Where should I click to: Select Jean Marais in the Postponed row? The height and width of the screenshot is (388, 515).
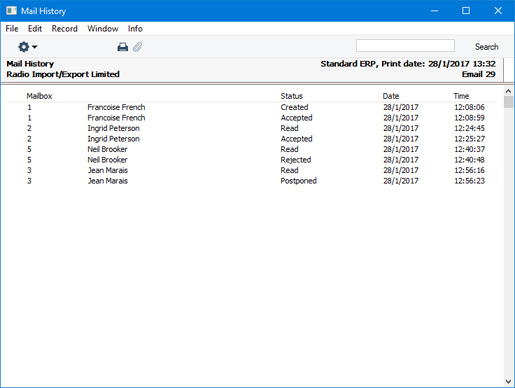tap(108, 181)
